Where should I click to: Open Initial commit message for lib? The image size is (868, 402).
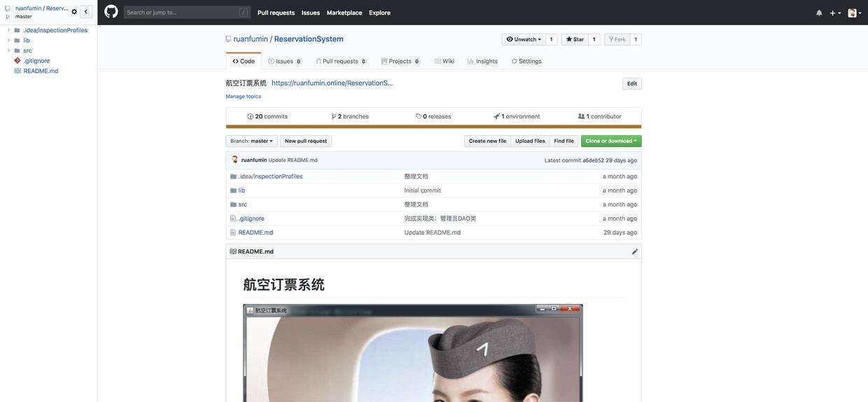tap(423, 190)
